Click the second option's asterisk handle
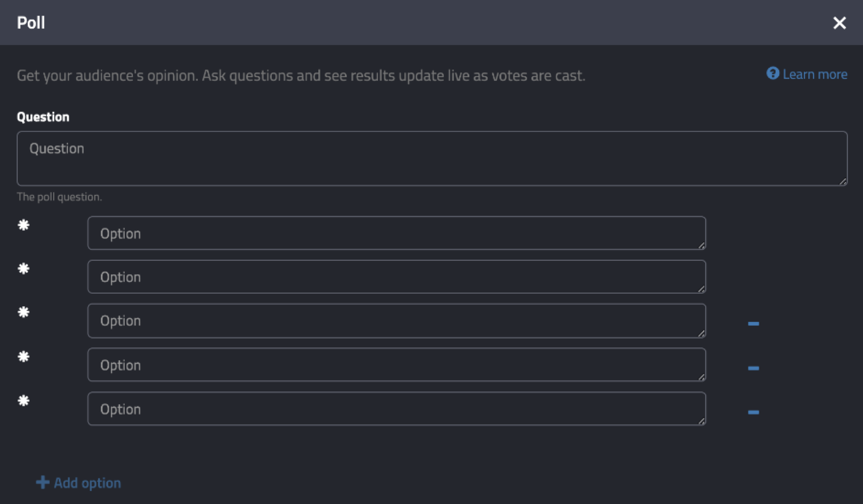The width and height of the screenshot is (863, 504). click(x=24, y=269)
